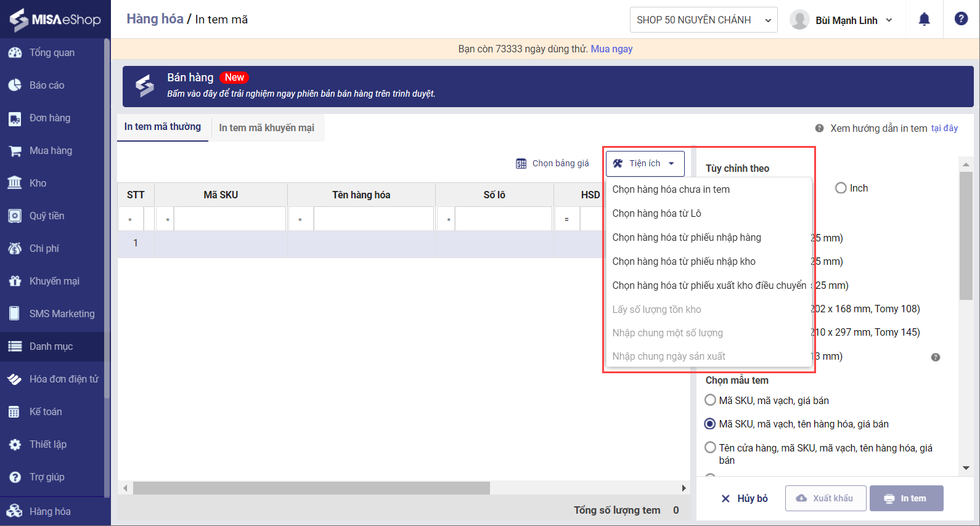Click the help icon before Xem hướng dẫn

click(x=820, y=128)
